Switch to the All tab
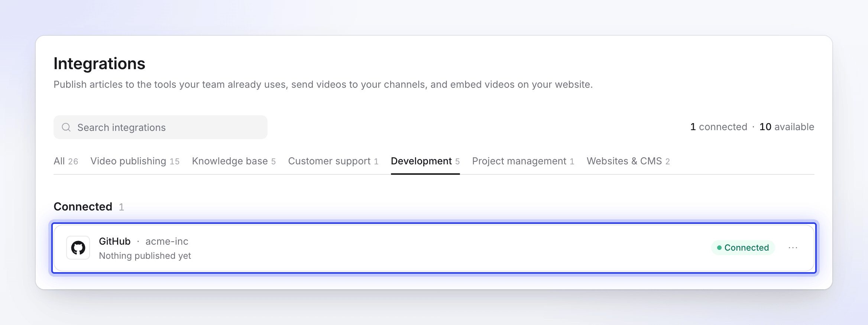 (66, 161)
